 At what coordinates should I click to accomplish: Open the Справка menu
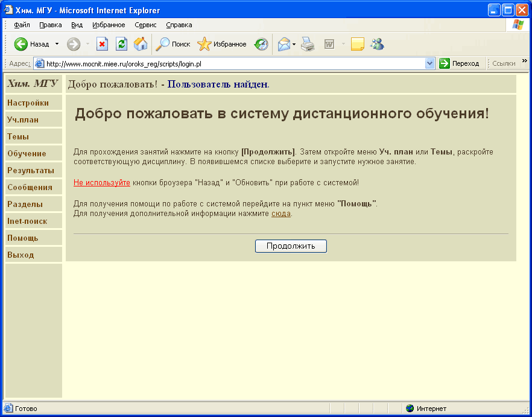click(179, 25)
